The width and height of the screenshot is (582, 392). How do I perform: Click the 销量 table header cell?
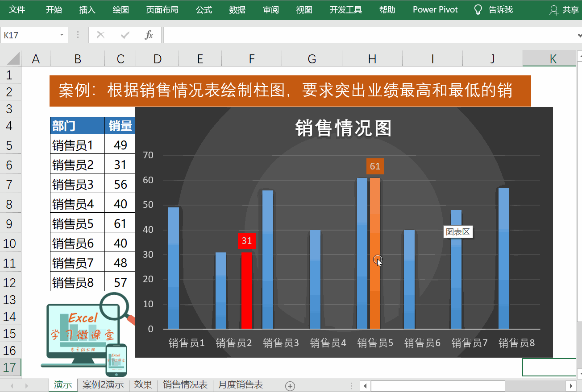click(x=121, y=126)
